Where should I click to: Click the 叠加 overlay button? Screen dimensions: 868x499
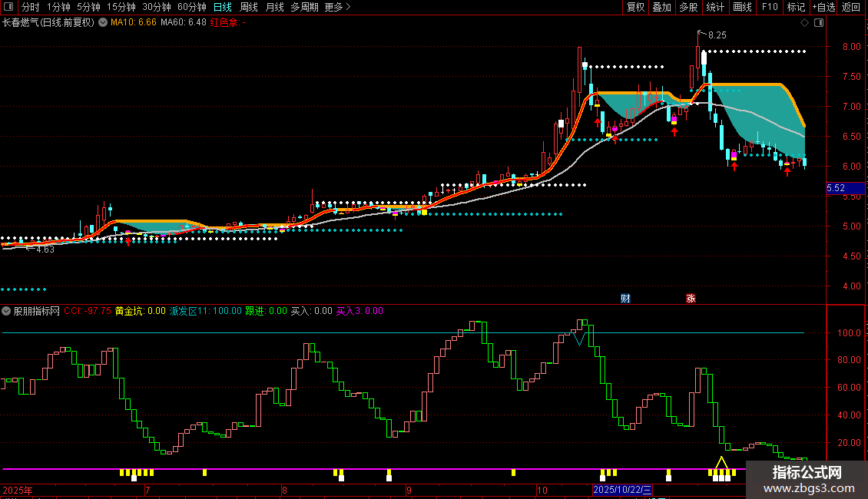[662, 7]
